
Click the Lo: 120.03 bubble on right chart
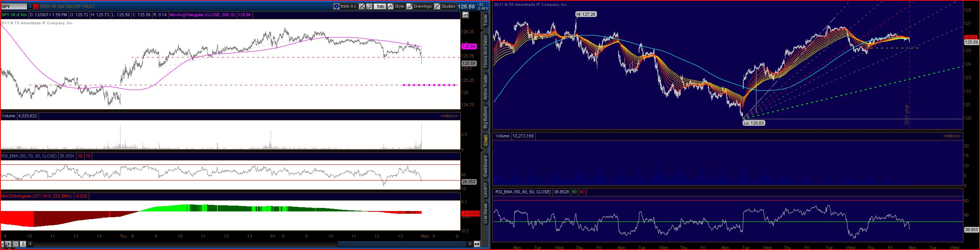click(753, 123)
